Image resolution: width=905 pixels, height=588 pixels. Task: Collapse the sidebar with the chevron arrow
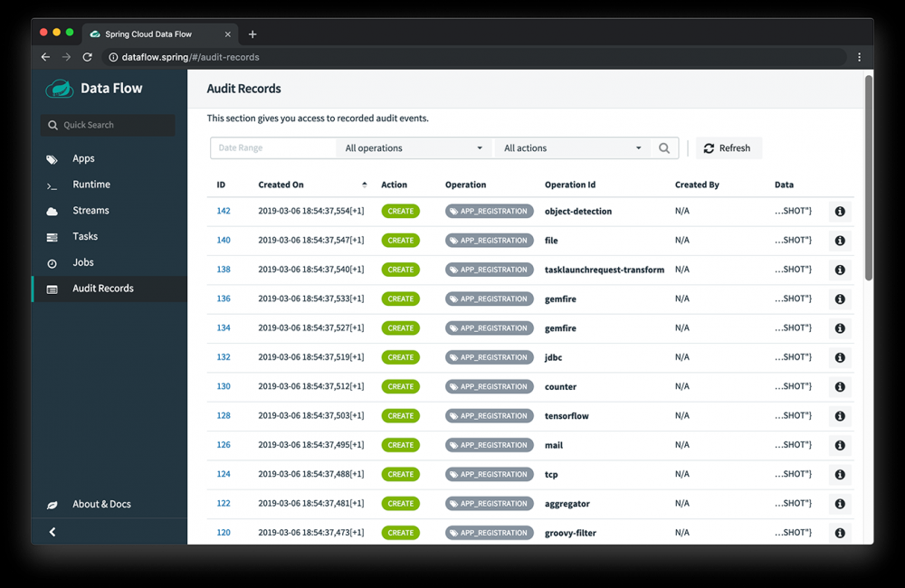pos(52,532)
